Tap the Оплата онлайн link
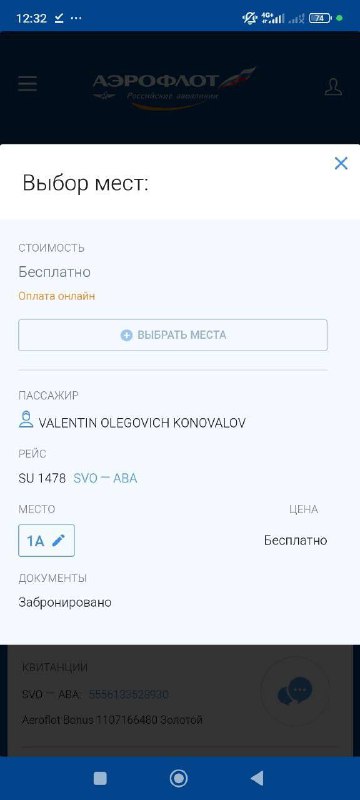 tap(57, 296)
